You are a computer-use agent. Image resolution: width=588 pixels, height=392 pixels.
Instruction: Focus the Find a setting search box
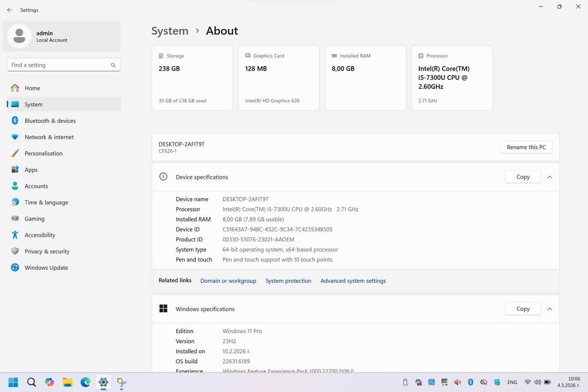64,65
